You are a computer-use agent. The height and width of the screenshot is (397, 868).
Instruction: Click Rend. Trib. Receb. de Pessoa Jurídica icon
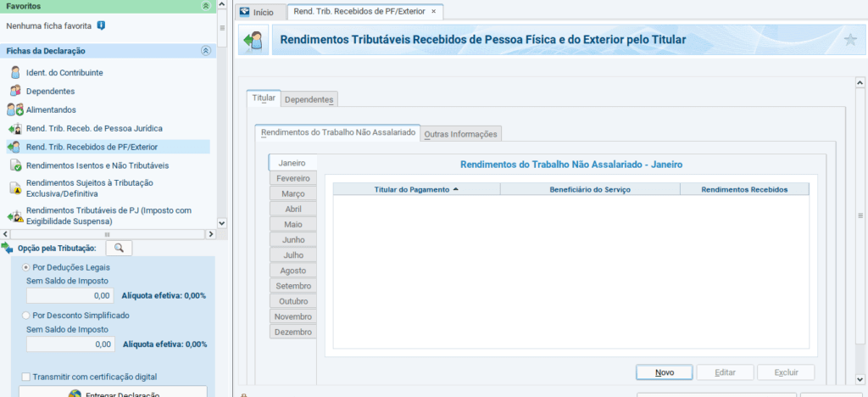point(14,128)
